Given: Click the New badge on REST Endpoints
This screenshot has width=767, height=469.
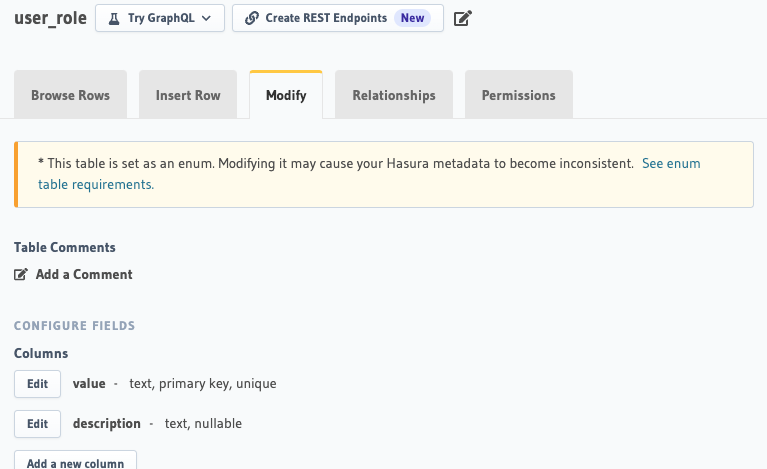Looking at the screenshot, I should pos(412,18).
